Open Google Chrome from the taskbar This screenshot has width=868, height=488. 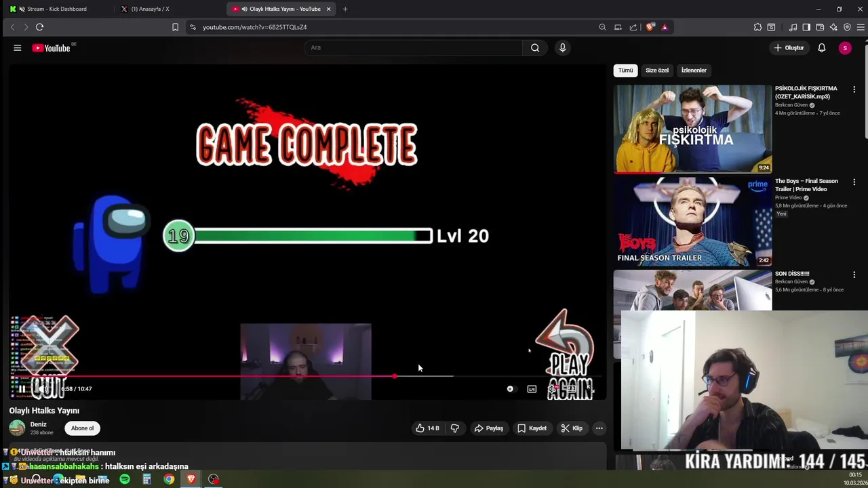coord(169,479)
